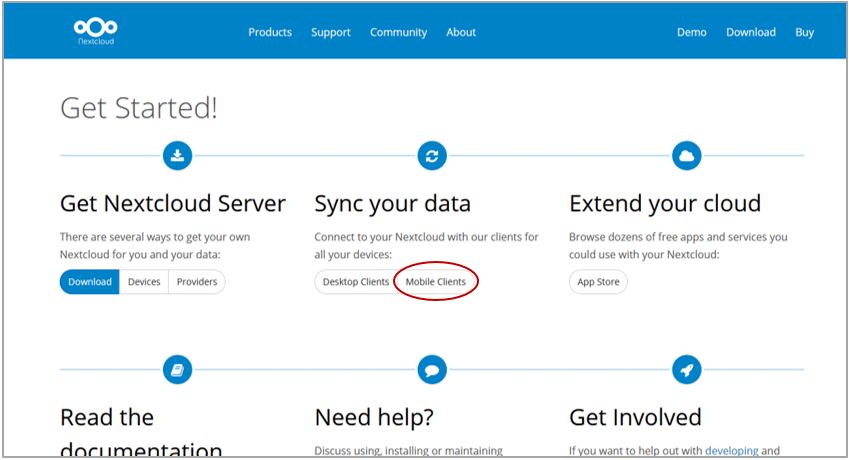Click 'Browse dozens of free apps' paragraph

pyautogui.click(x=678, y=246)
